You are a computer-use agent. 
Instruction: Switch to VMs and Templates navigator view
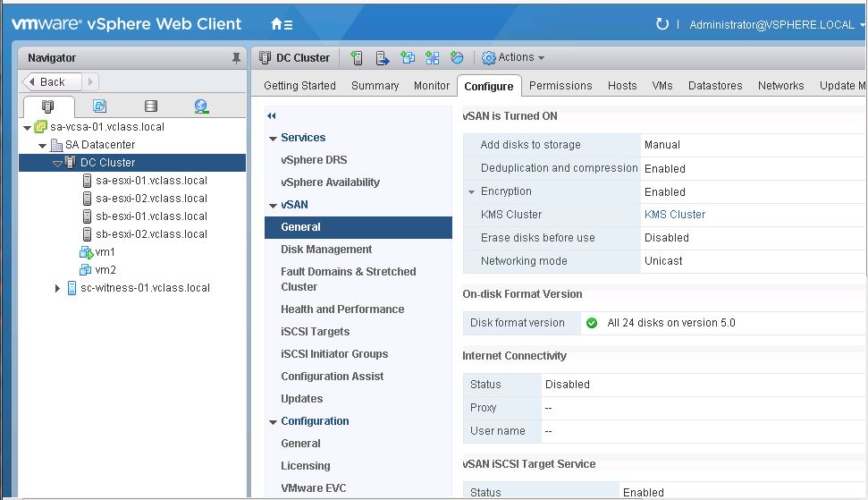point(99,106)
